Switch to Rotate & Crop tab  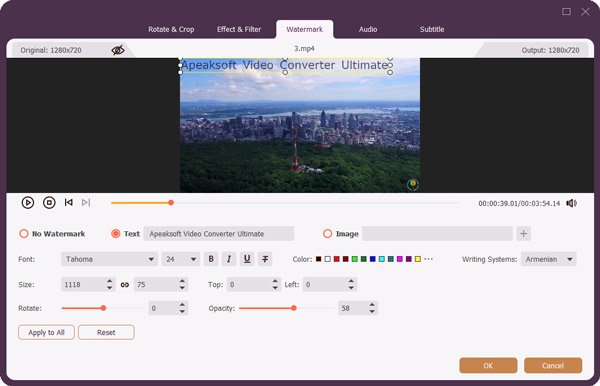171,29
